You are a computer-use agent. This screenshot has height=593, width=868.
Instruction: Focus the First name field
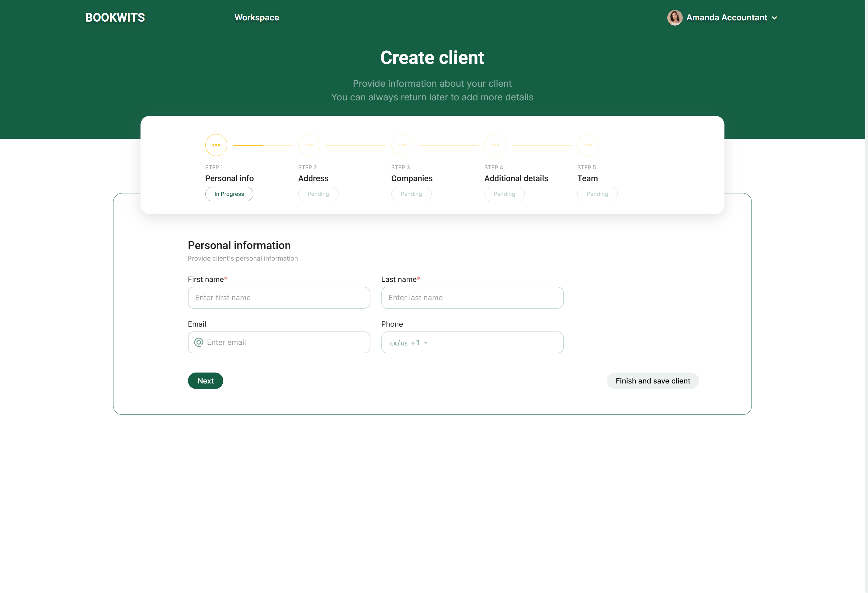279,298
